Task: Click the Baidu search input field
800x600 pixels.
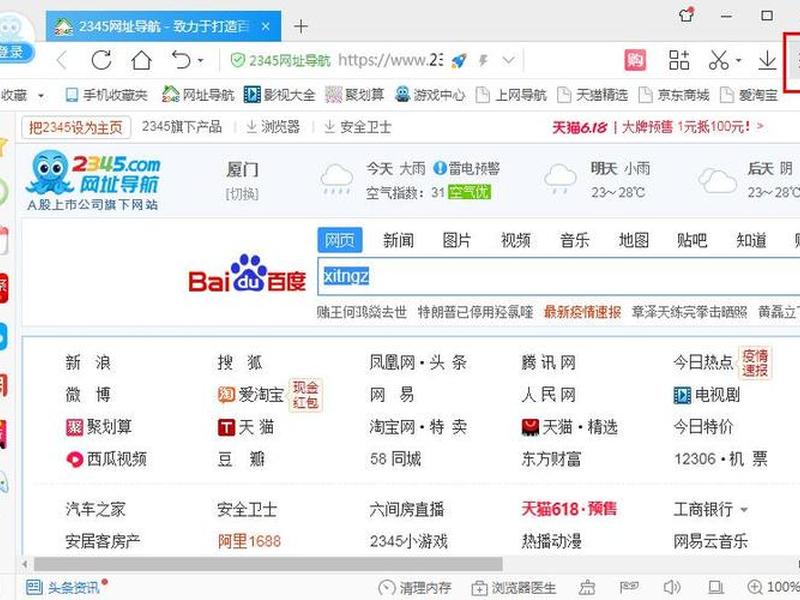Action: pyautogui.click(x=559, y=277)
